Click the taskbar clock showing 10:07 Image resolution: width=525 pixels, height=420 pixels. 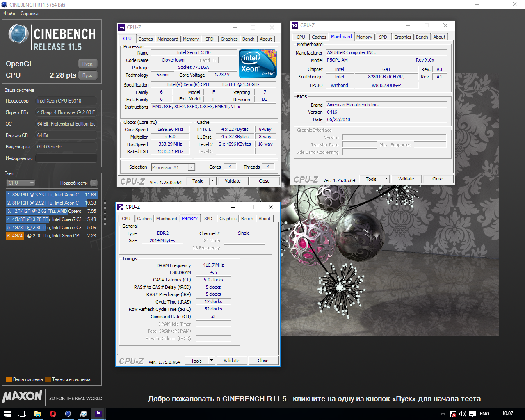[507, 413]
